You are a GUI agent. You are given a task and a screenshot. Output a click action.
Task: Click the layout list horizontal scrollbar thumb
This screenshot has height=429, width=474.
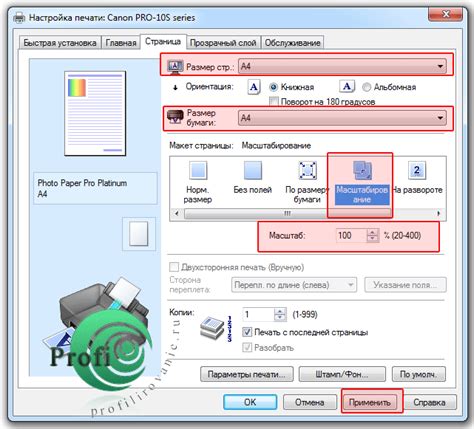pos(287,213)
